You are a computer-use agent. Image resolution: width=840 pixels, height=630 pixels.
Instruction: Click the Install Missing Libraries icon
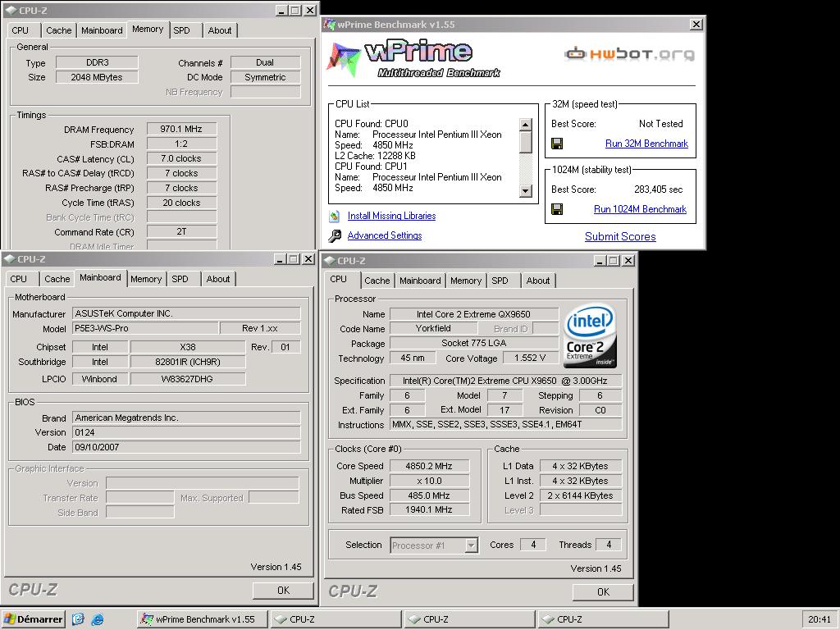[x=335, y=216]
